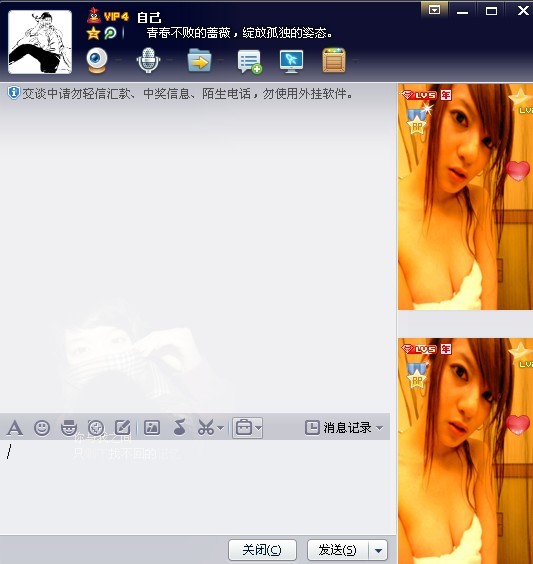
Task: Expand the applications box options arrow
Action: [355, 61]
